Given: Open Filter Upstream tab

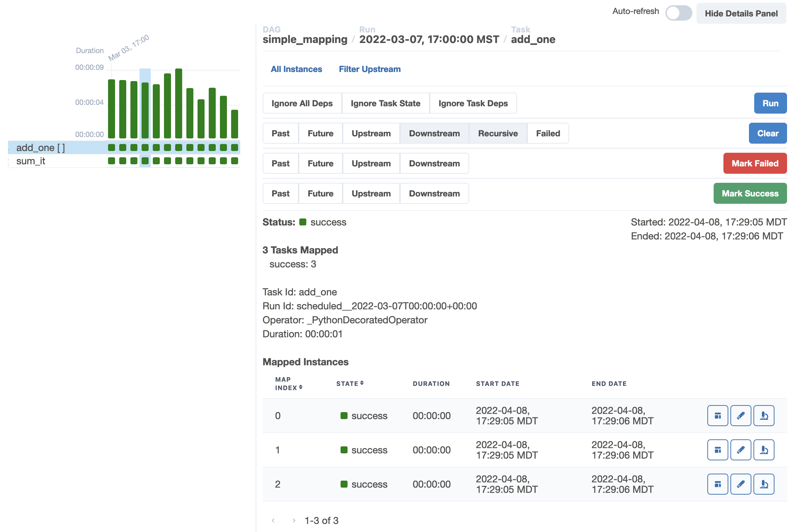Looking at the screenshot, I should (x=370, y=69).
